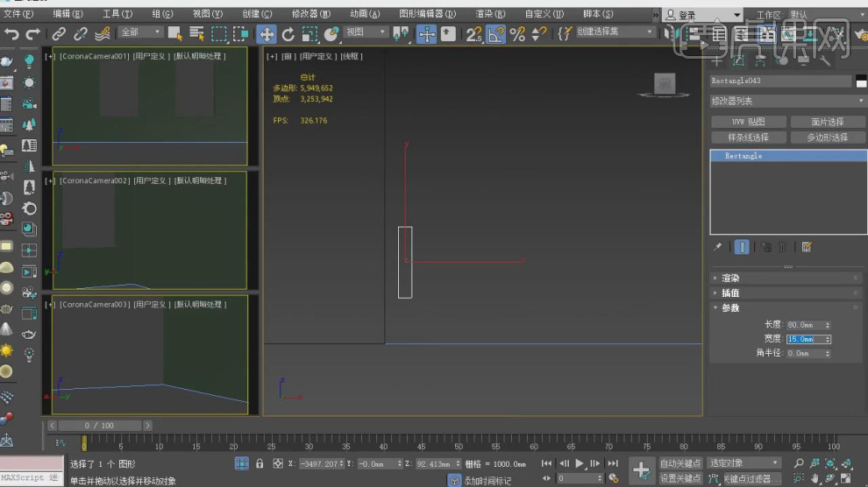The width and height of the screenshot is (868, 487).
Task: Select the Move transform tool
Action: tap(266, 33)
